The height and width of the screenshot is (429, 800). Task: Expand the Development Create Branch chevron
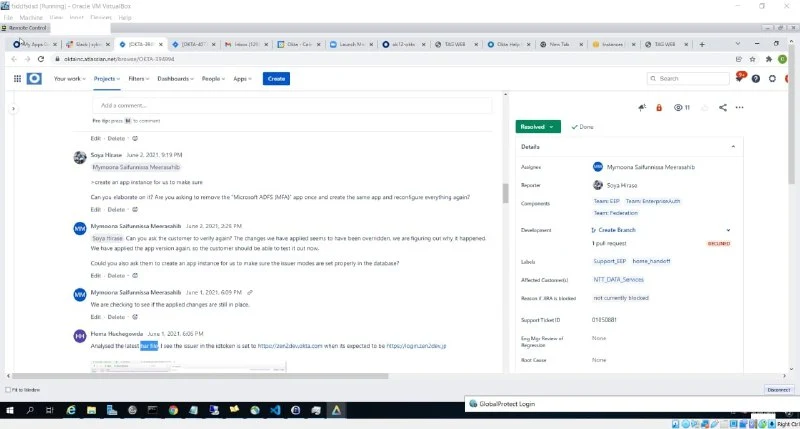click(728, 230)
